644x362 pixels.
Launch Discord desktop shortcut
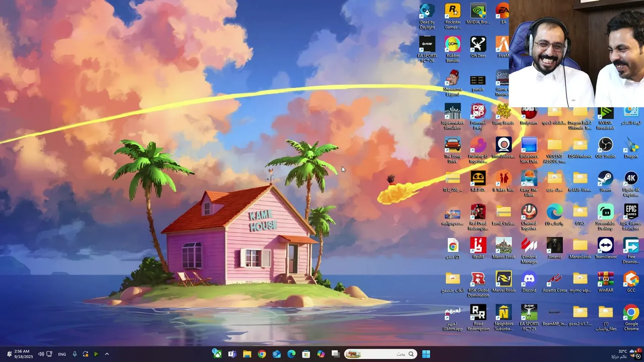(529, 282)
